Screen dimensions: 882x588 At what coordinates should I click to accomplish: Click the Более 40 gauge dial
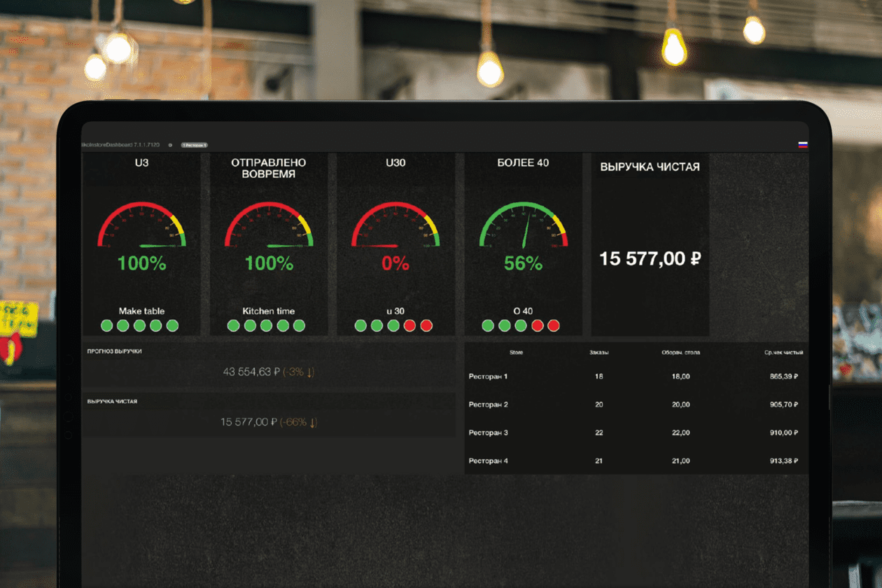click(524, 225)
